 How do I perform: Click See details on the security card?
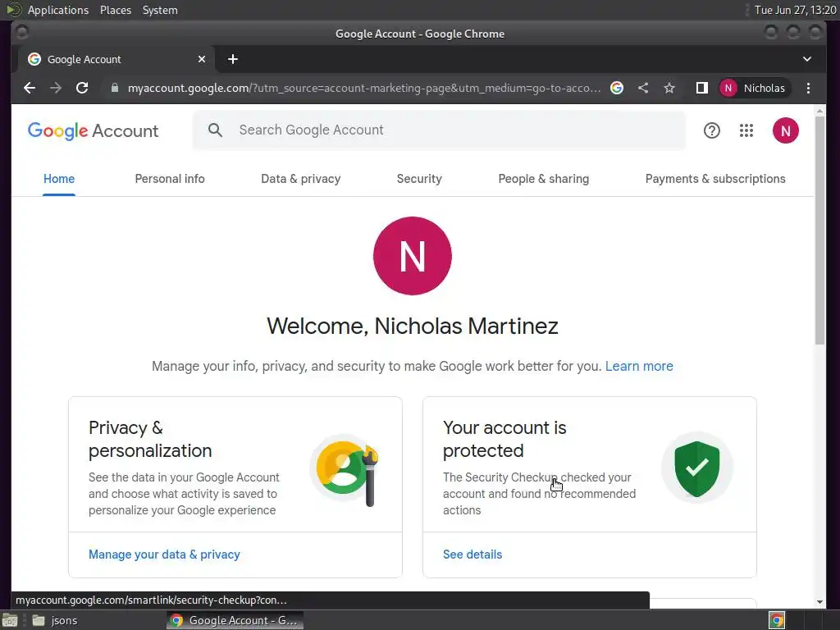click(472, 555)
